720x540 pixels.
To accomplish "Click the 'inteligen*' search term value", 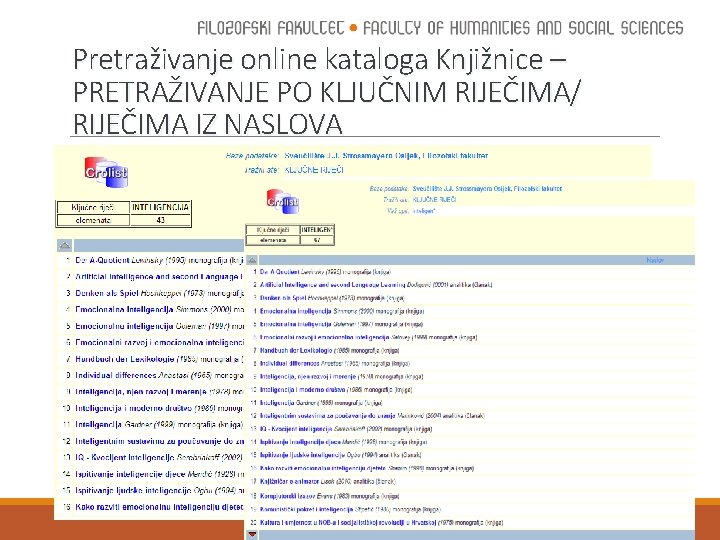I will (x=423, y=211).
